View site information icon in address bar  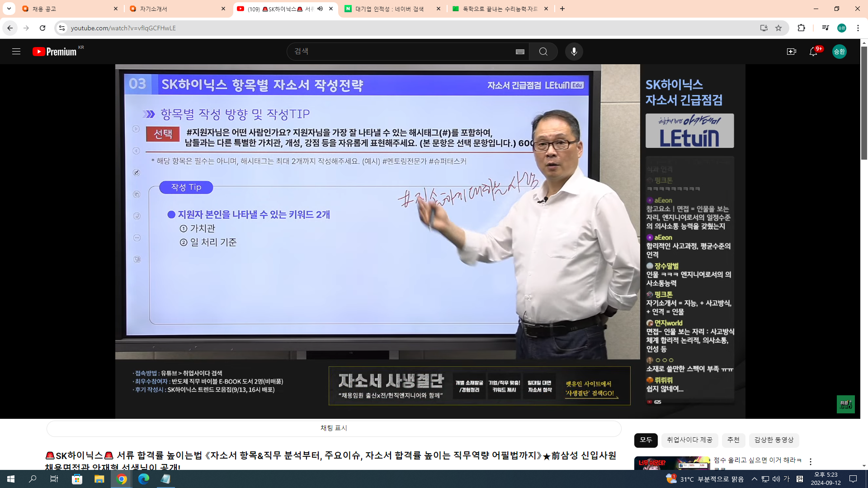pos(62,28)
